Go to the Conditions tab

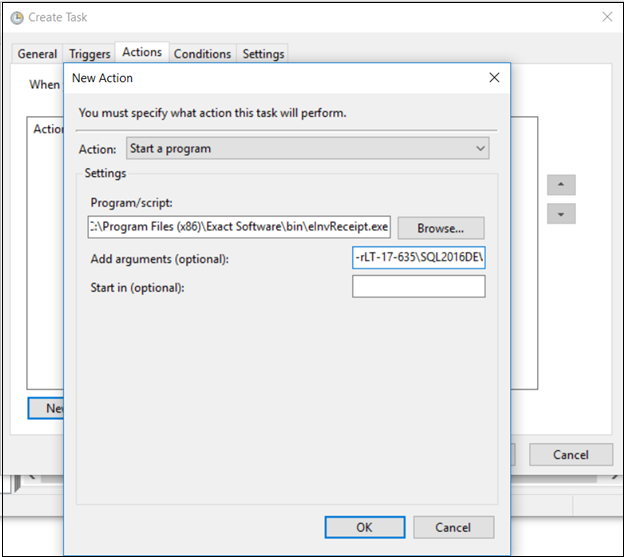pyautogui.click(x=202, y=54)
